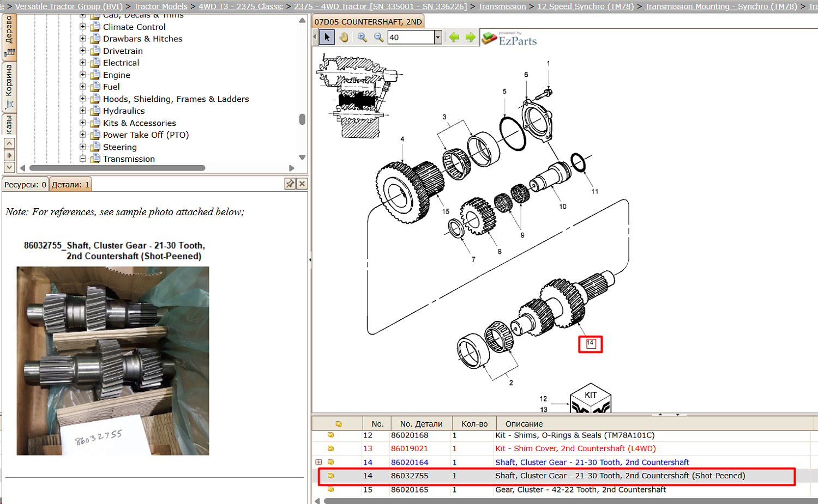
Task: Click the 86032755 shaft sample photo
Action: 113,361
